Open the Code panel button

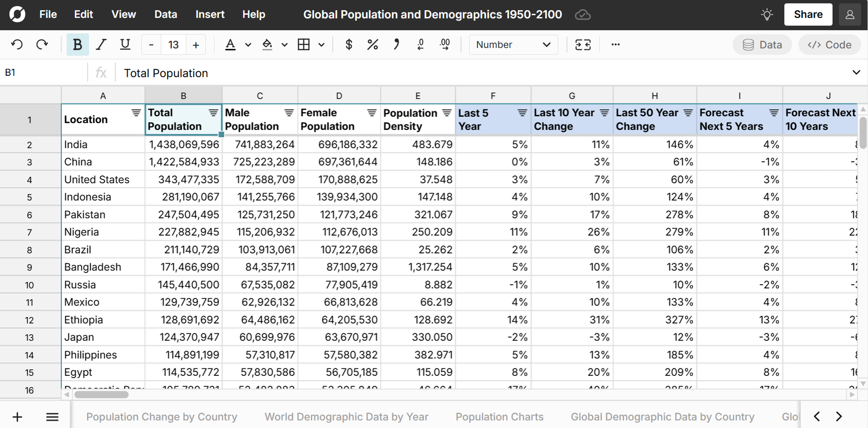tap(829, 44)
